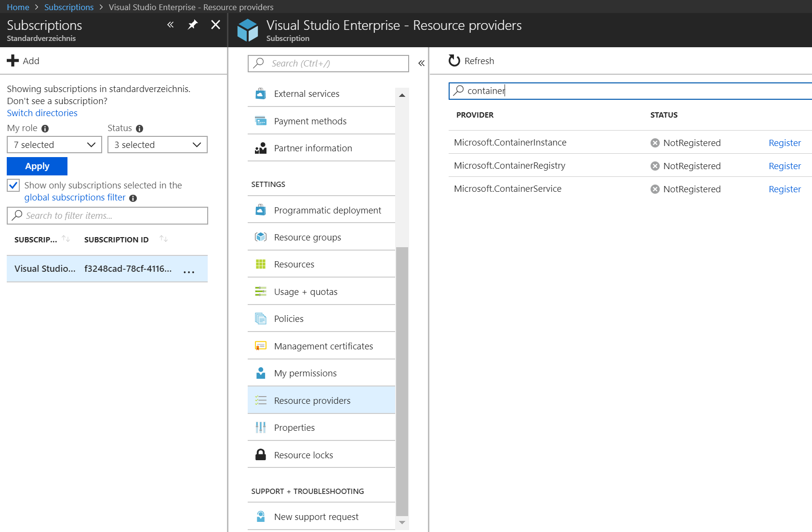Open Payment methods menu item

pos(321,121)
